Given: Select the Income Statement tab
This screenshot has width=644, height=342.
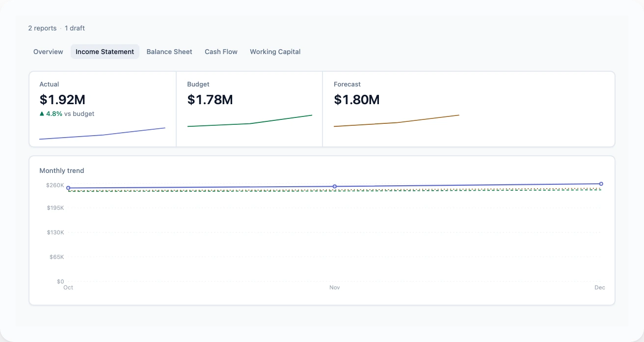Looking at the screenshot, I should pyautogui.click(x=105, y=52).
